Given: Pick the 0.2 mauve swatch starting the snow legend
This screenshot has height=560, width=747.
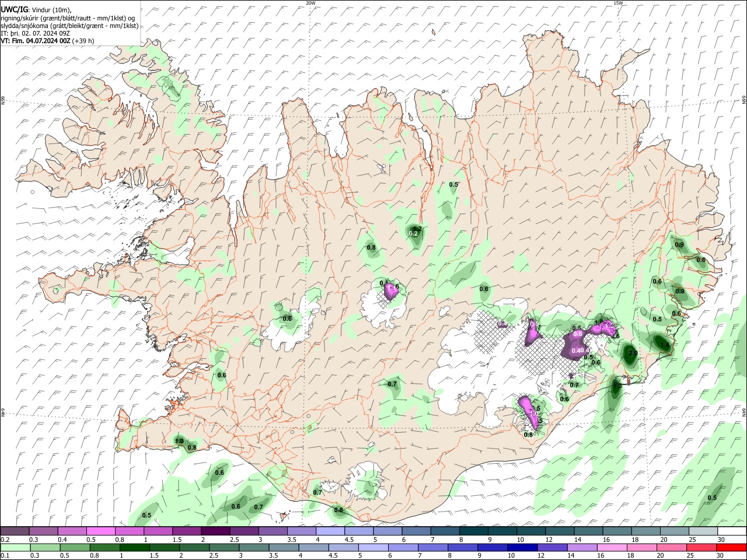Looking at the screenshot, I should coord(15,531).
